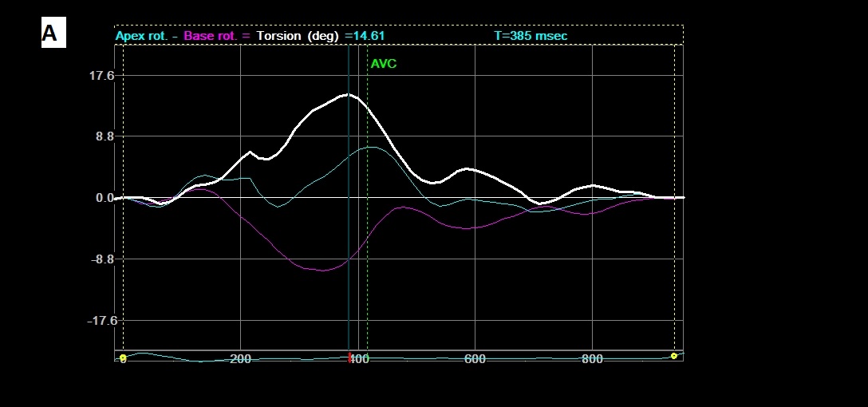The width and height of the screenshot is (868, 407).
Task: Select the cyan Apex rot. legend label
Action: pyautogui.click(x=144, y=36)
